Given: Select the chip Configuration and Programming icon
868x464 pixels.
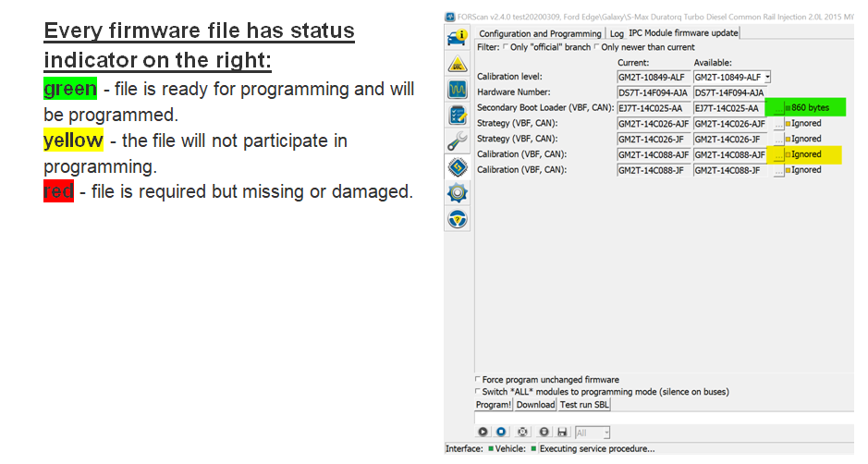Looking at the screenshot, I should tap(458, 167).
